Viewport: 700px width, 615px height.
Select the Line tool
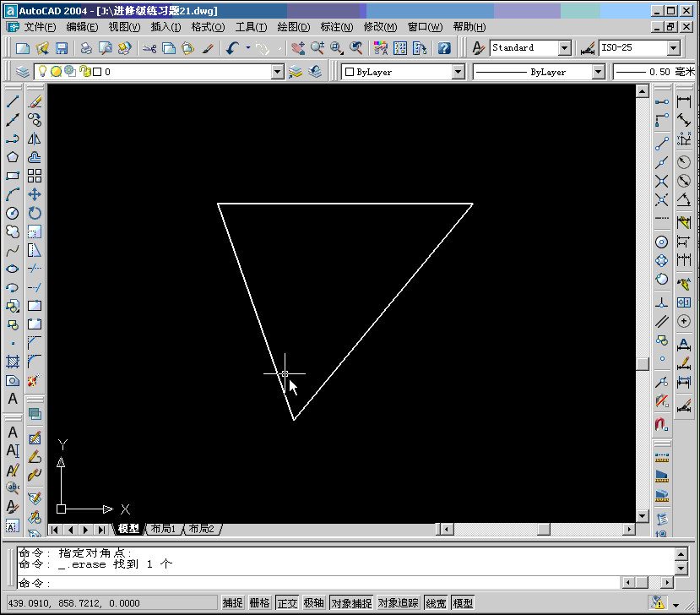click(x=13, y=101)
